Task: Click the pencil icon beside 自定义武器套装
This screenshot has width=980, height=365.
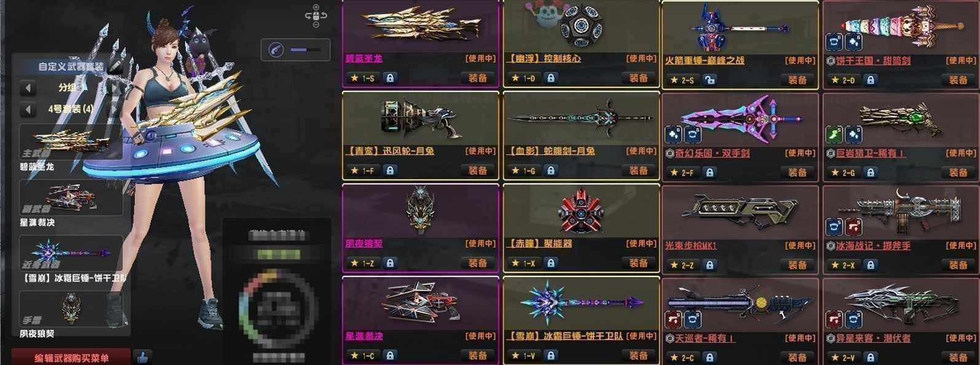Action: (x=116, y=66)
